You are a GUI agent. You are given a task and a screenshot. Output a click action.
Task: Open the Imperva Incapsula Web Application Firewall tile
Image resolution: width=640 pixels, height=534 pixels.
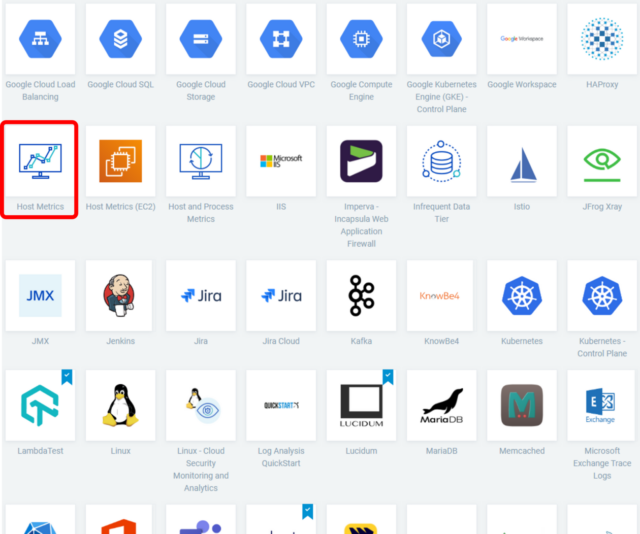tap(361, 161)
